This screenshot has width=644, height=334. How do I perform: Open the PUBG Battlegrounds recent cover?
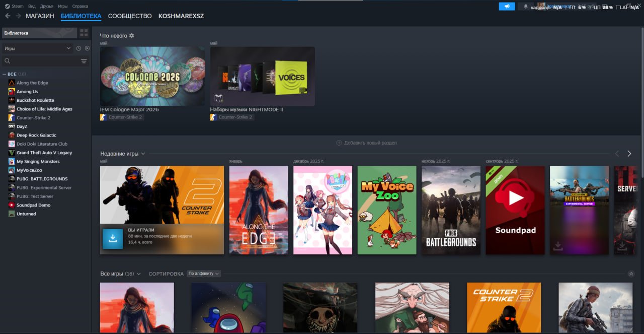451,210
